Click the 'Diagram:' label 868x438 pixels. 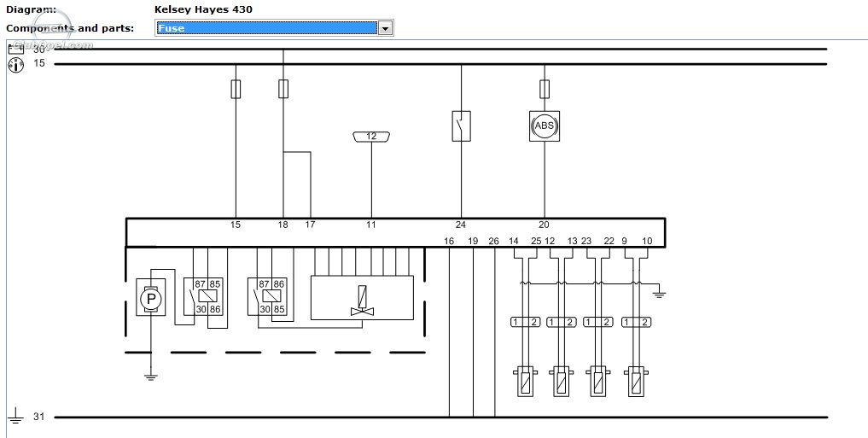click(x=31, y=9)
